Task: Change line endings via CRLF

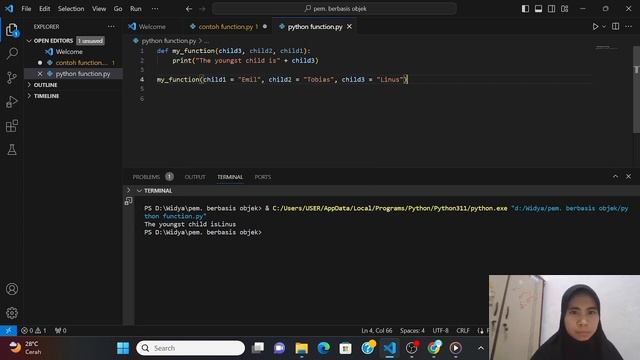Action: pos(463,331)
